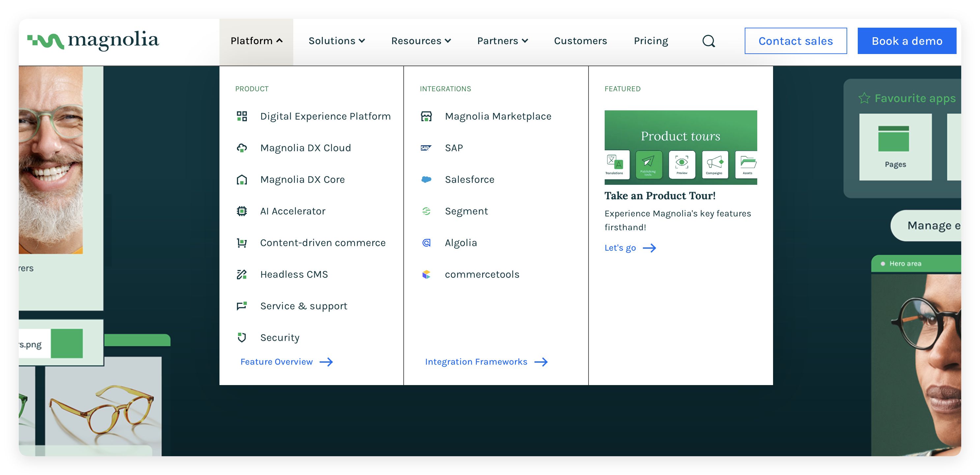Click the AI Accelerator chip icon
980x475 pixels.
(x=242, y=211)
